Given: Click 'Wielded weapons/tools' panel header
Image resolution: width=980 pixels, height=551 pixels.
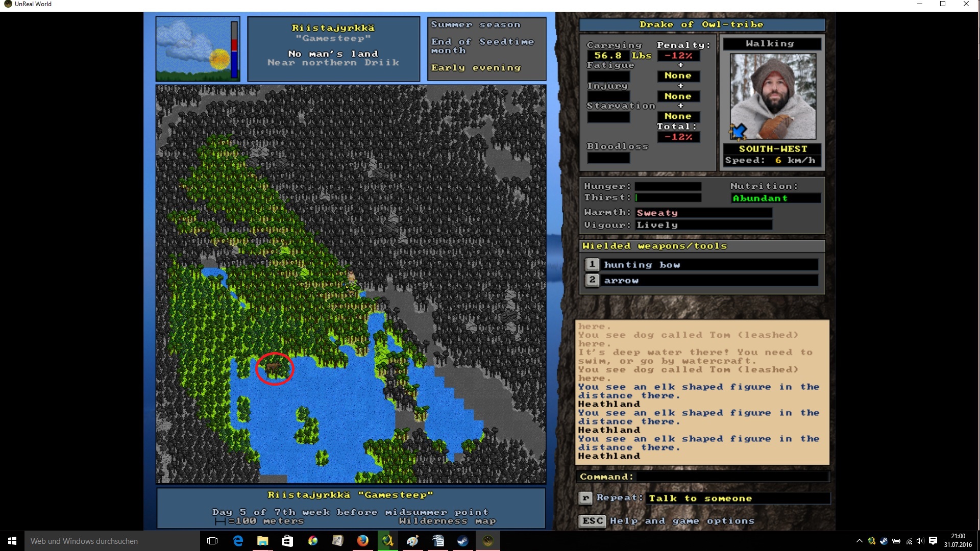Looking at the screenshot, I should pos(701,246).
